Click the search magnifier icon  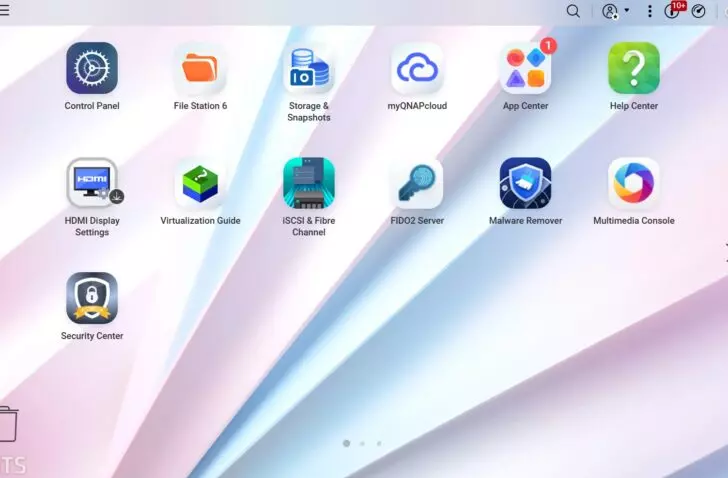pyautogui.click(x=573, y=11)
